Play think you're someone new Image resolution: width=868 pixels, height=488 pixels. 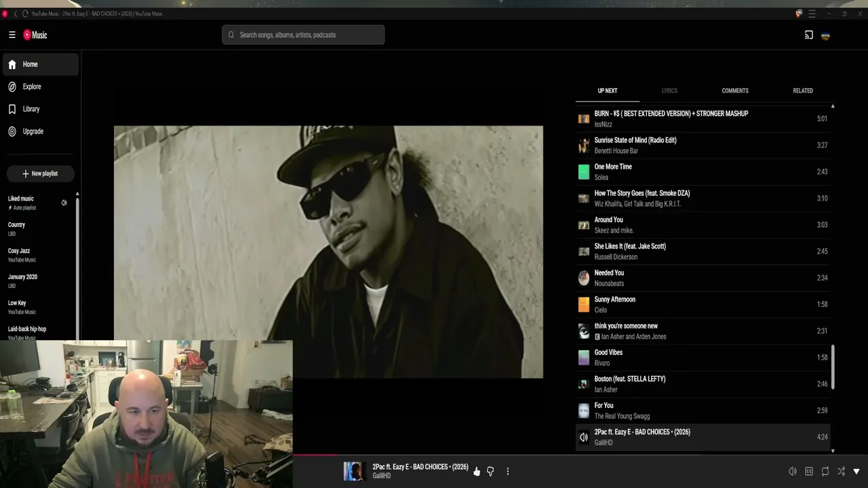(x=703, y=331)
